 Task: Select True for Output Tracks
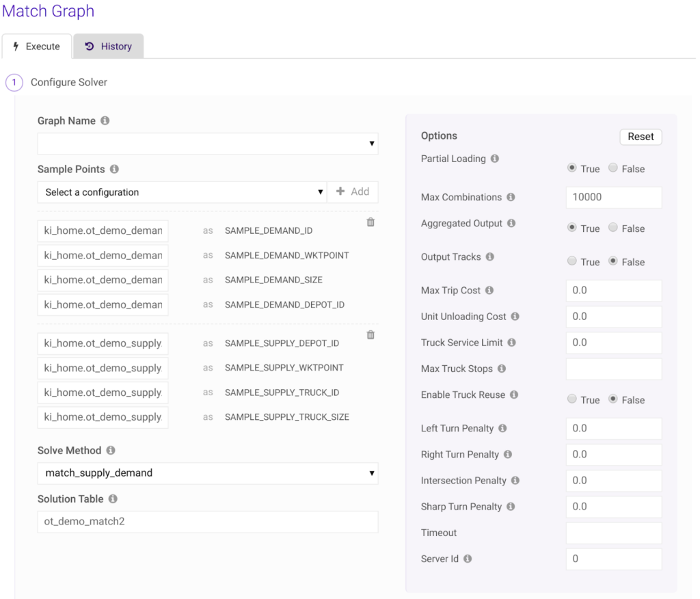click(572, 261)
